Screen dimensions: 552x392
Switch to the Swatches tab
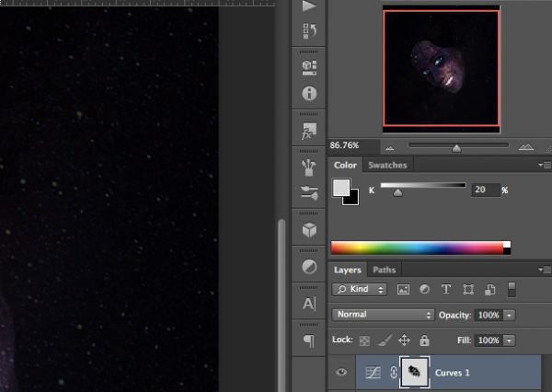(386, 166)
